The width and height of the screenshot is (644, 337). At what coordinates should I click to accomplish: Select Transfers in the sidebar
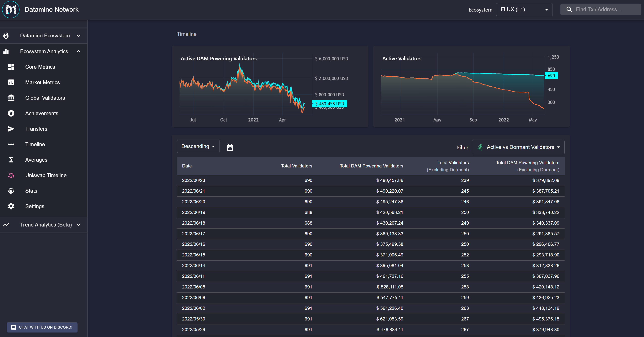pos(36,129)
